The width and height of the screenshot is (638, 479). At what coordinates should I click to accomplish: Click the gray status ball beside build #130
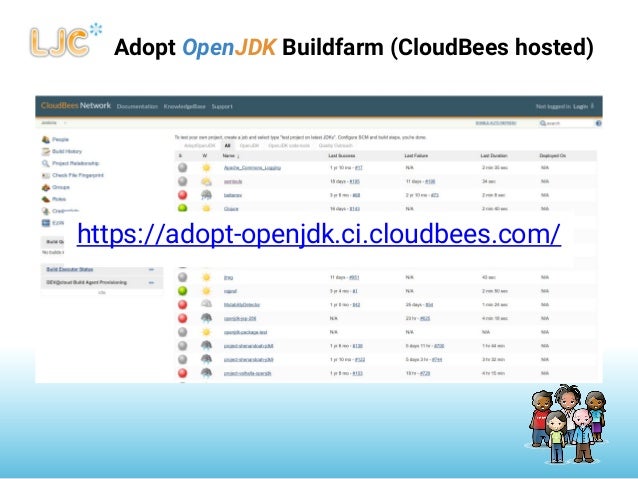click(x=183, y=346)
